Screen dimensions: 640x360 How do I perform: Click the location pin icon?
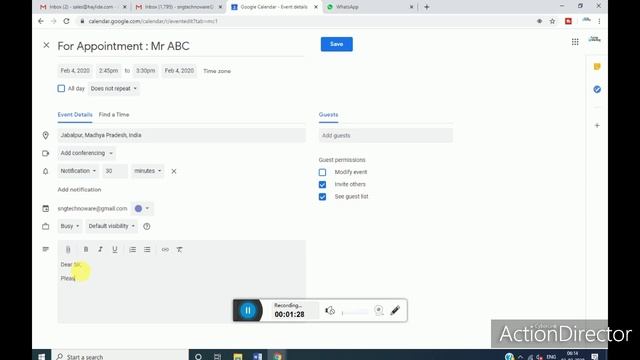tap(46, 135)
